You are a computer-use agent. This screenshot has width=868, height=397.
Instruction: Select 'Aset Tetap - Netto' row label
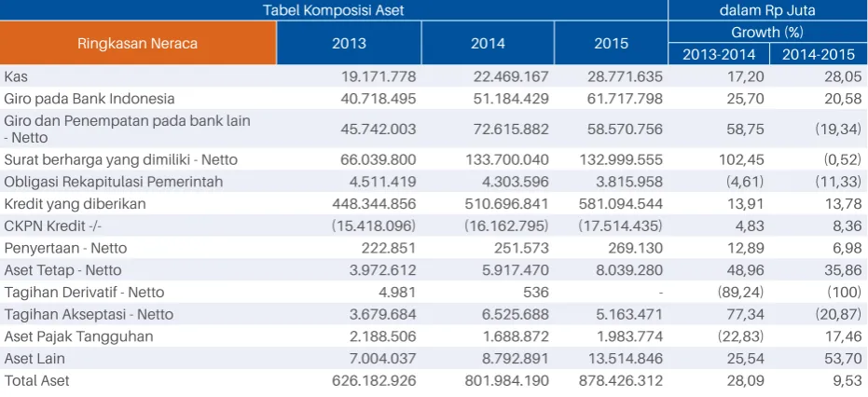pos(62,270)
